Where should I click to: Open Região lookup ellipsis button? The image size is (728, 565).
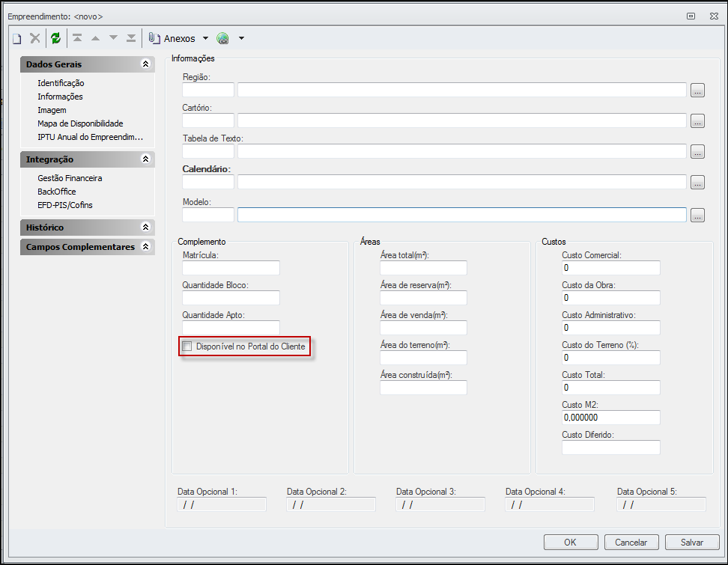pos(697,90)
